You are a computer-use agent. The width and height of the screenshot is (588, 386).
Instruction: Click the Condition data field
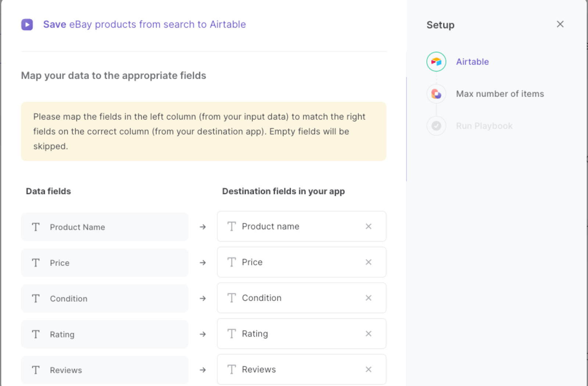pyautogui.click(x=105, y=298)
